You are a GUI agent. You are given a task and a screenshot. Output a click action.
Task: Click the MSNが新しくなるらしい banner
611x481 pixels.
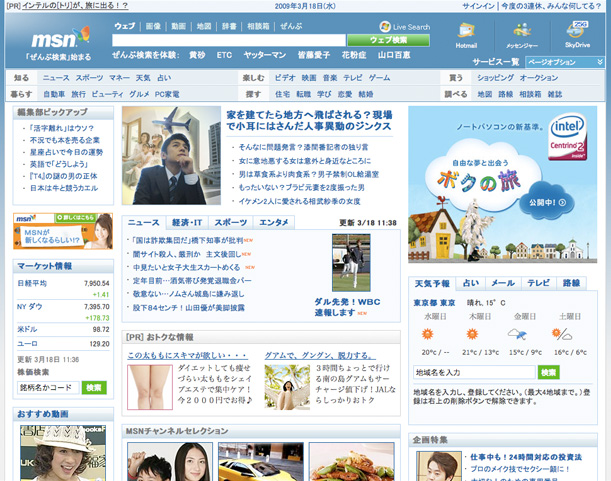63,231
